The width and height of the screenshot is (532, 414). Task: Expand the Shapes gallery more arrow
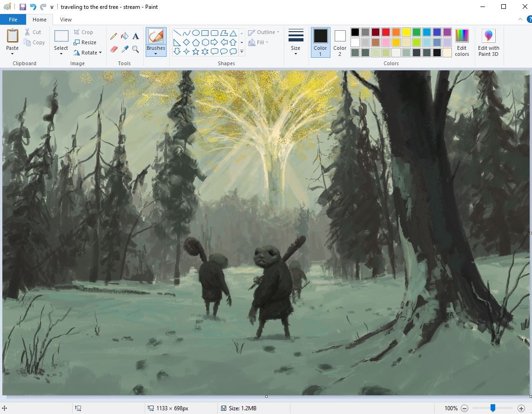pyautogui.click(x=242, y=52)
